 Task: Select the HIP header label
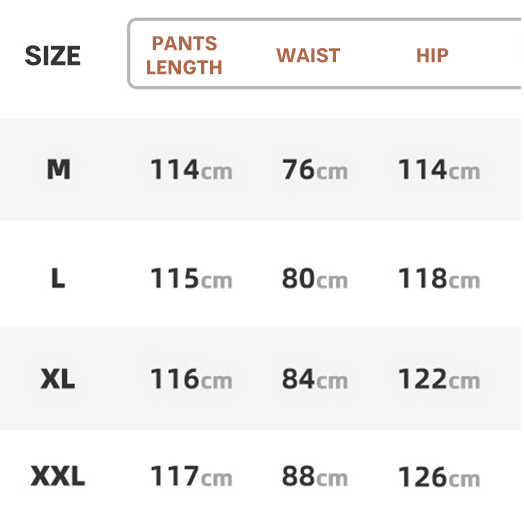[432, 55]
